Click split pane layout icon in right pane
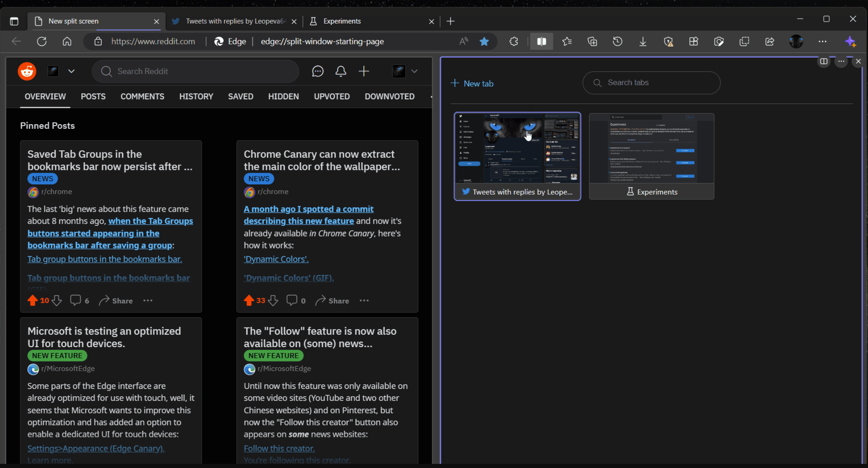Viewport: 868px width, 468px height. (824, 61)
